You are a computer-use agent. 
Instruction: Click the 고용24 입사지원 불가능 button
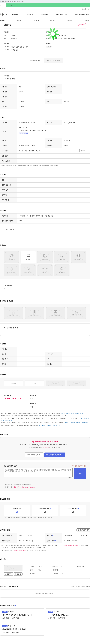(x=53, y=61)
